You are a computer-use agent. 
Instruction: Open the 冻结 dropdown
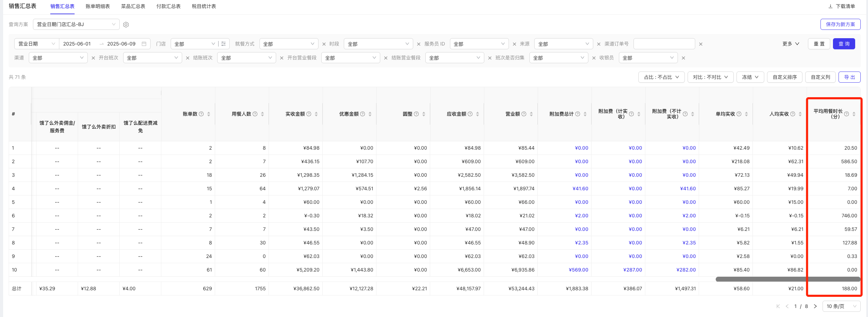point(750,77)
